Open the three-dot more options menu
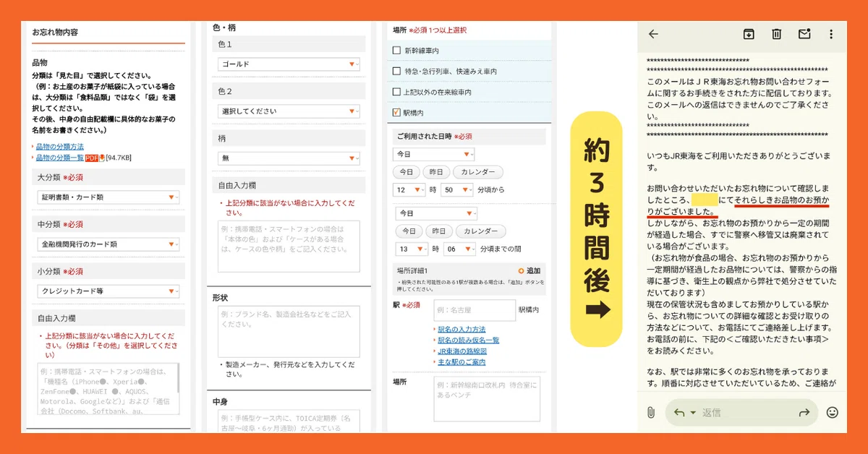 click(831, 34)
